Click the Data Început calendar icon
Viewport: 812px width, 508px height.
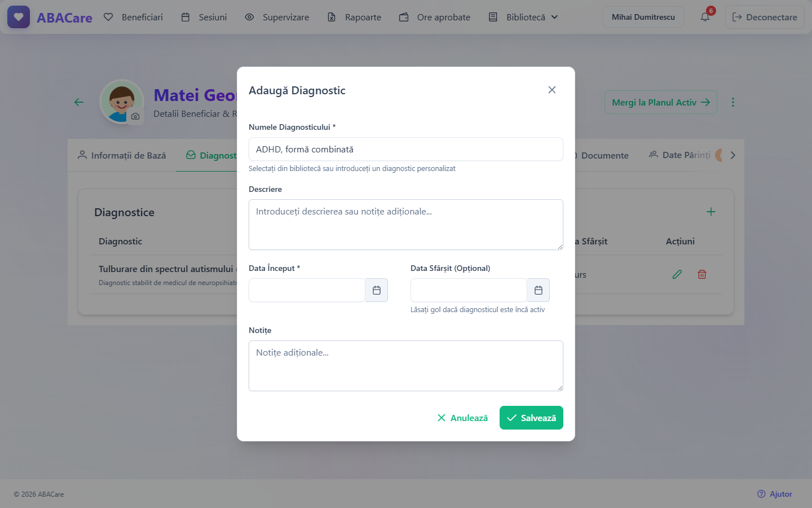pyautogui.click(x=377, y=290)
